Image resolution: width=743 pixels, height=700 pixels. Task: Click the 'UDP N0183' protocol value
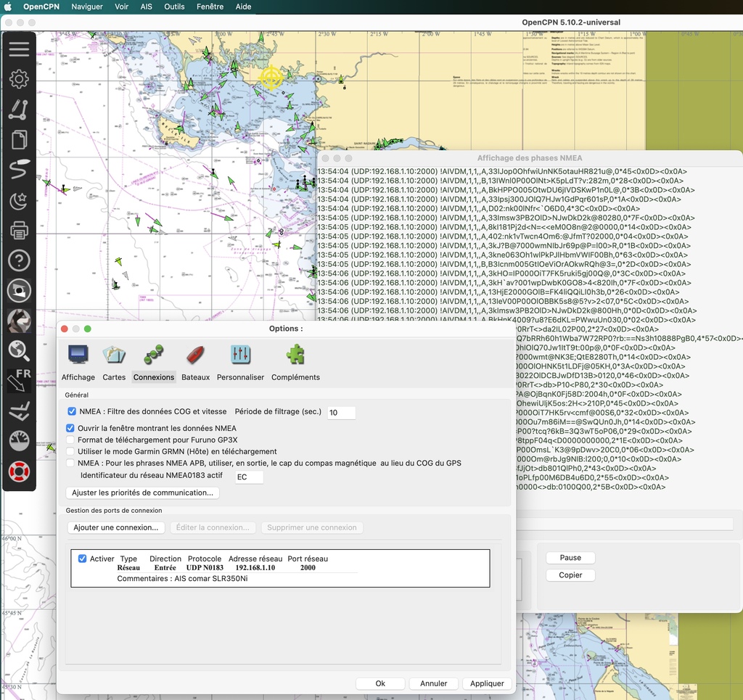205,567
